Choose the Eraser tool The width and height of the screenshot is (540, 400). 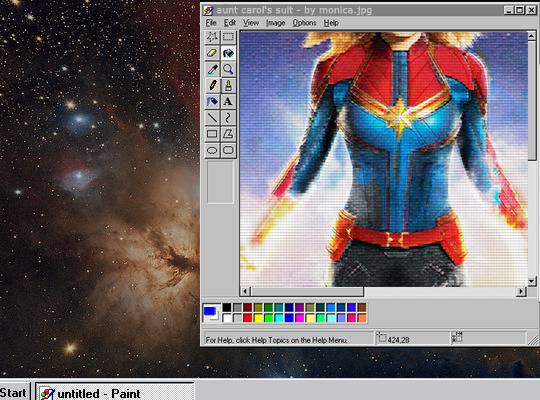tap(212, 53)
